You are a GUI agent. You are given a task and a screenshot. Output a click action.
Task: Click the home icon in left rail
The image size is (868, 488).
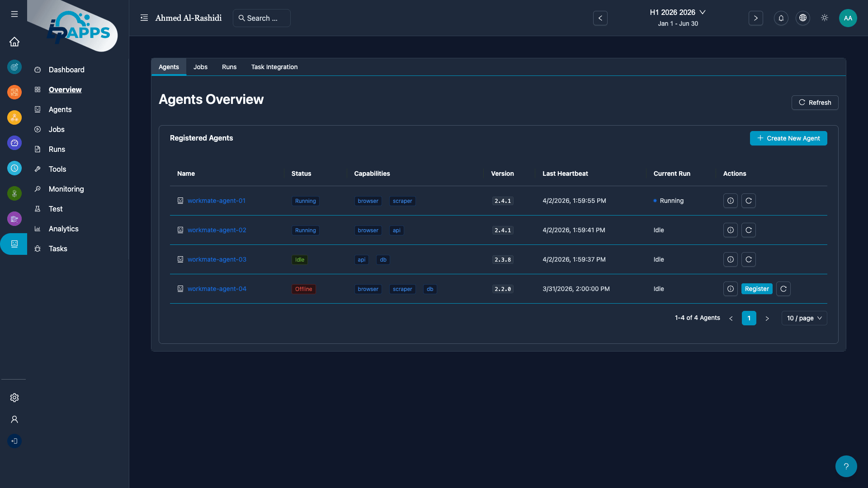(14, 42)
